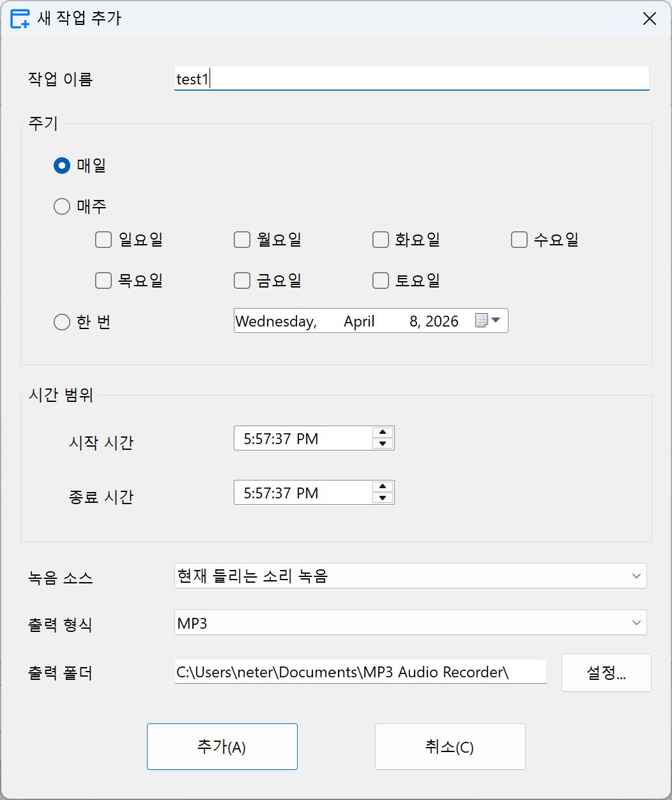Click the 취소(C) button
The width and height of the screenshot is (672, 800).
pos(450,747)
